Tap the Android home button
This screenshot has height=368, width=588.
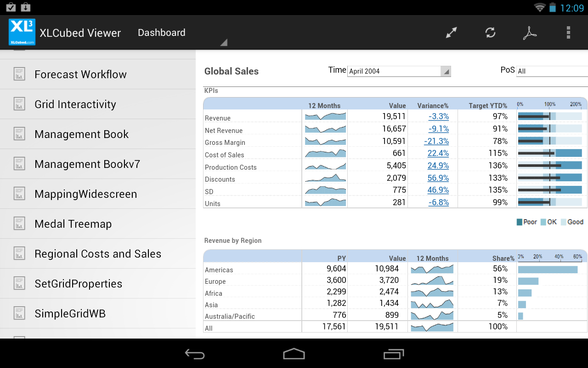click(294, 354)
